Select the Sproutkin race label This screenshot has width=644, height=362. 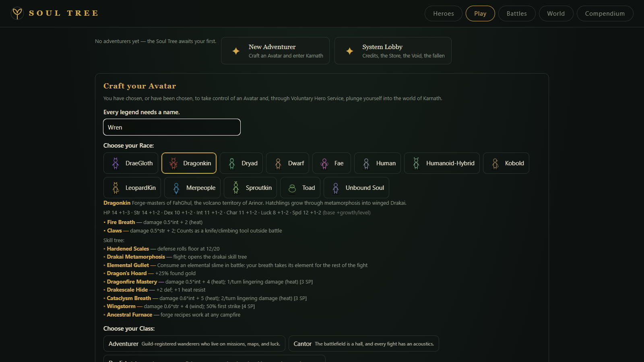point(259,188)
